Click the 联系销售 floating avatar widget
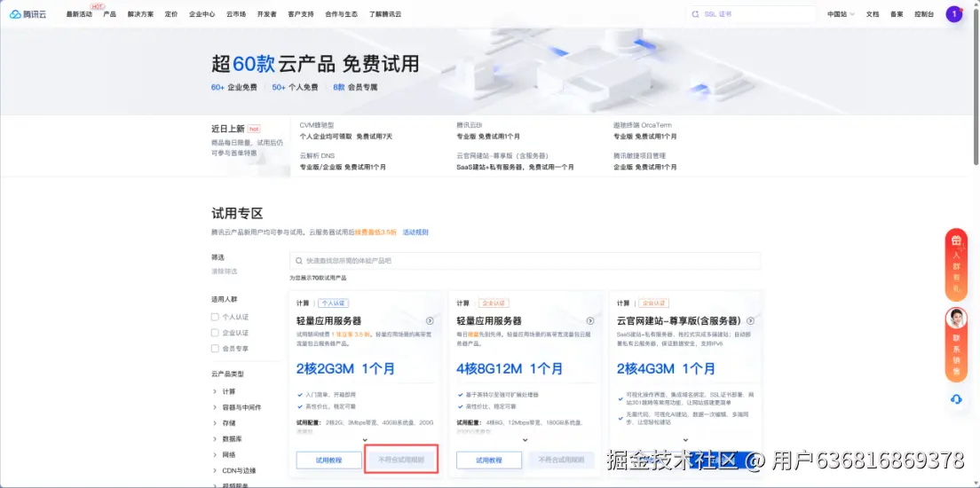 point(956,345)
